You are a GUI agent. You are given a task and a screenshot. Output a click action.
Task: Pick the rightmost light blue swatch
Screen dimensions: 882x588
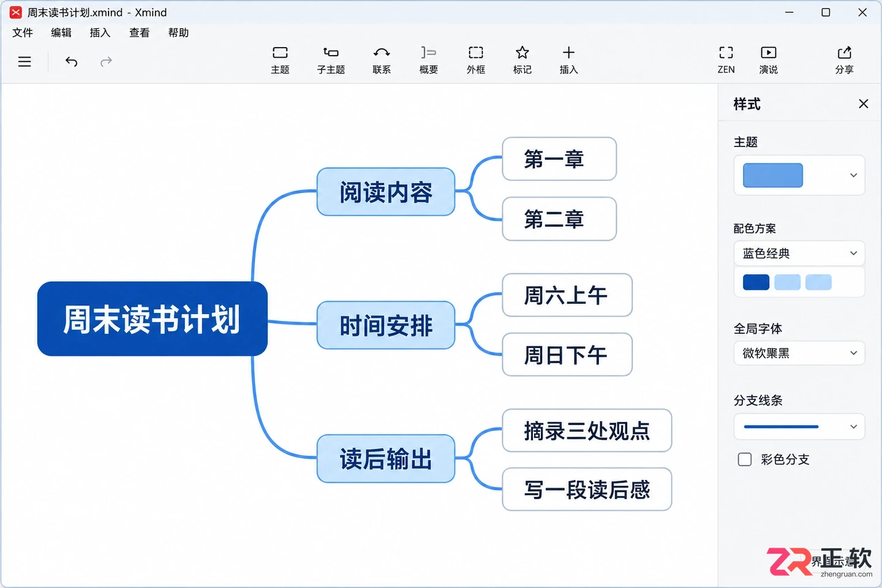tap(818, 282)
